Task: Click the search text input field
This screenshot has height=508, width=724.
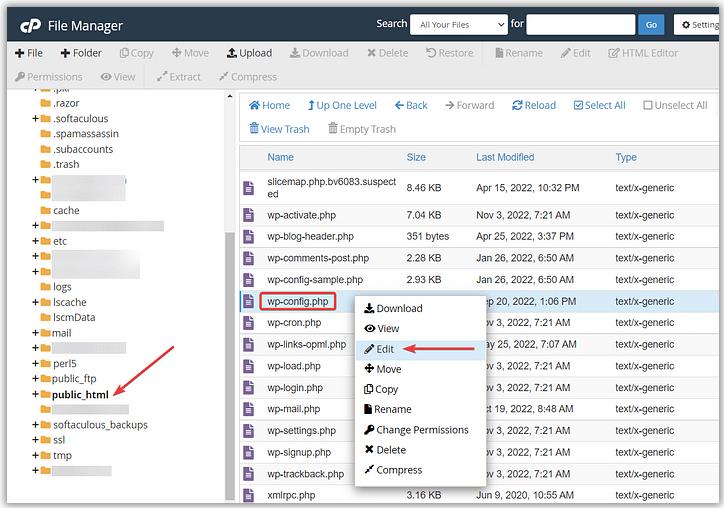Action: pyautogui.click(x=580, y=25)
